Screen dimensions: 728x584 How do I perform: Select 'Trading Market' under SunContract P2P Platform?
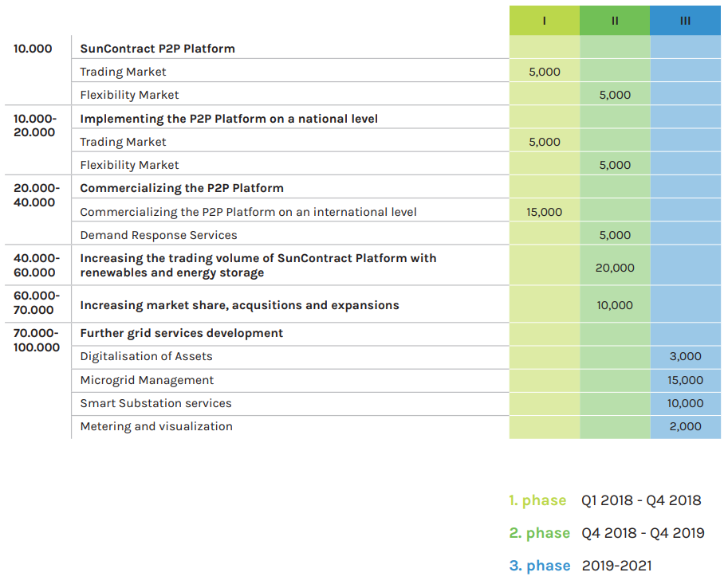point(123,72)
